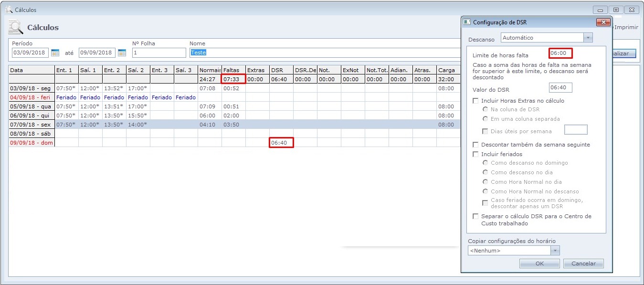
Task: Click the Faltas column header
Action: pos(233,70)
